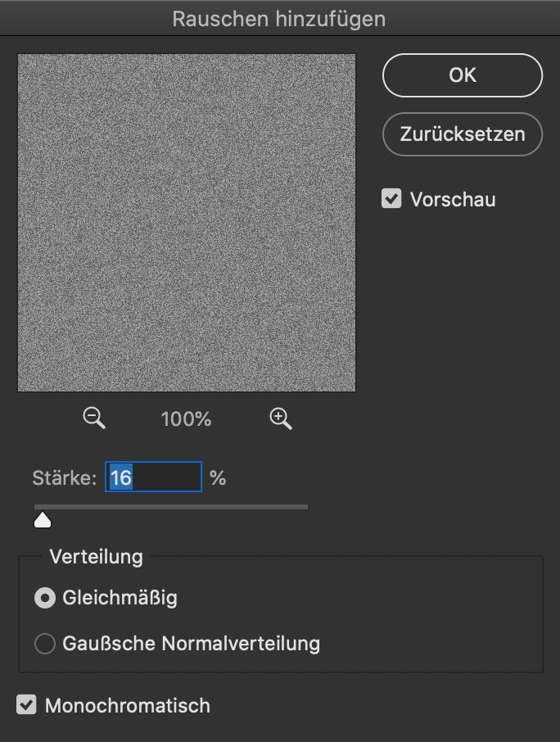Click the Monochromatisch label text

128,706
